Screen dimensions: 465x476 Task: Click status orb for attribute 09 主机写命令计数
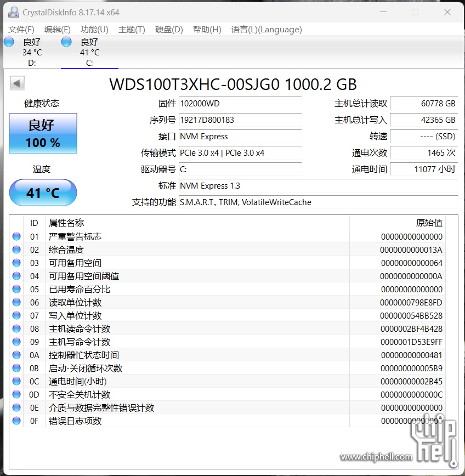16,342
